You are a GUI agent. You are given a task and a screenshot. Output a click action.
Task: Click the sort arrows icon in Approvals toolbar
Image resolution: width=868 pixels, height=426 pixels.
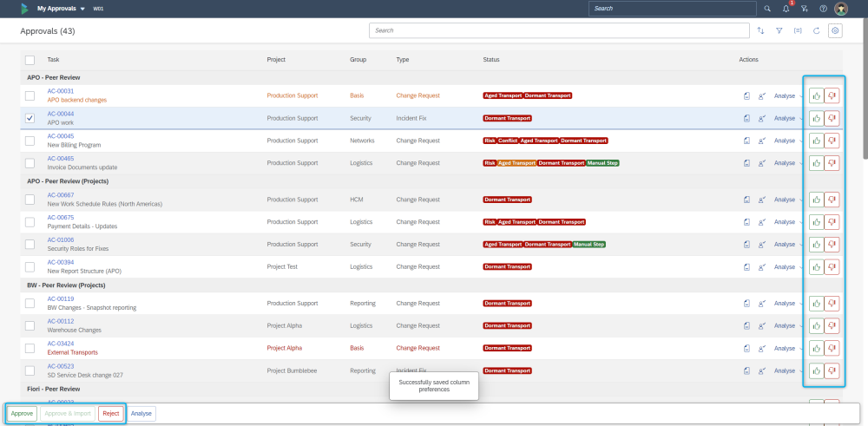point(760,31)
